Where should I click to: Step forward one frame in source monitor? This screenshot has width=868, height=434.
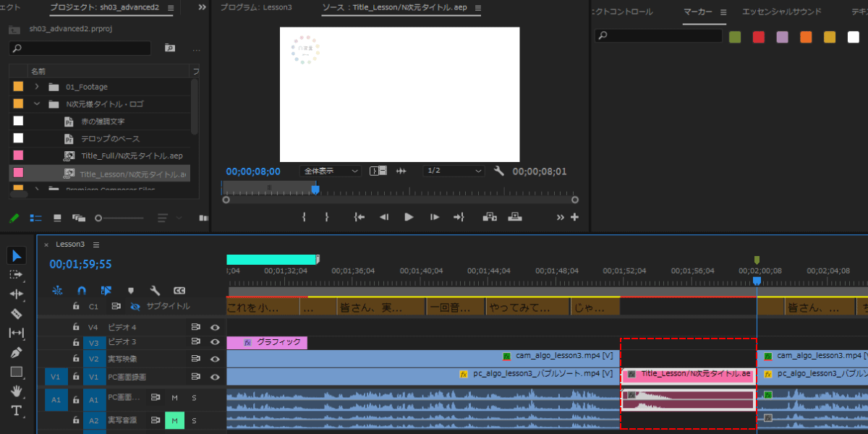coord(434,216)
